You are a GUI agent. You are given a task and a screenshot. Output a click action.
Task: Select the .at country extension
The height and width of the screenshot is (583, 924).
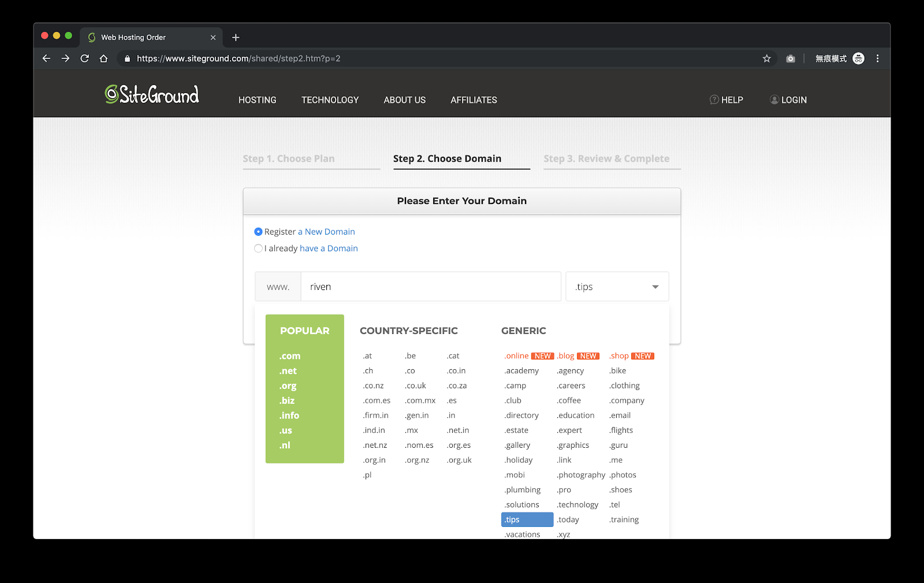(x=367, y=356)
